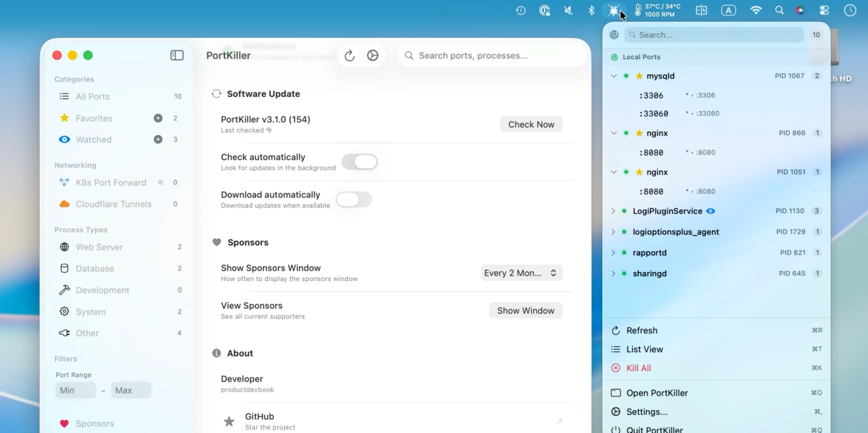868x433 pixels.
Task: Open the Favorites category
Action: coord(93,118)
